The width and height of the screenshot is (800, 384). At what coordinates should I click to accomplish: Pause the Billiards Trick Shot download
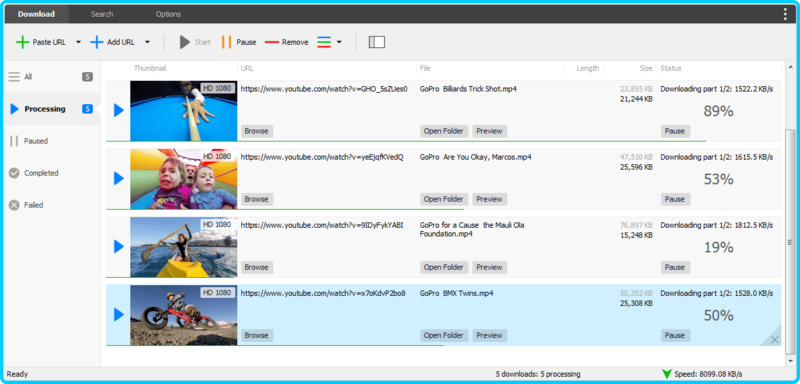pyautogui.click(x=675, y=131)
